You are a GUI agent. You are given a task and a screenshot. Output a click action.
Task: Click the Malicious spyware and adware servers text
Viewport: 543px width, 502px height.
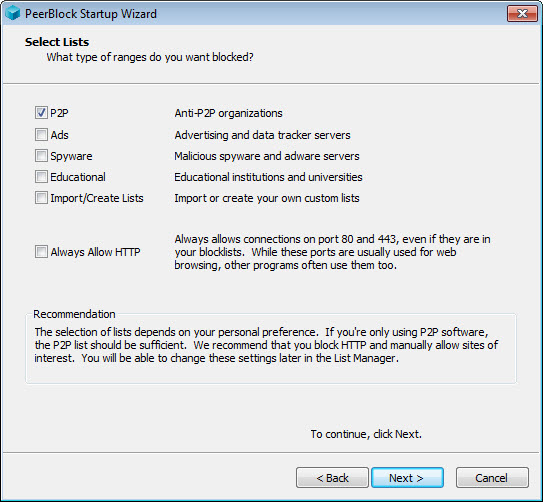[x=267, y=156]
